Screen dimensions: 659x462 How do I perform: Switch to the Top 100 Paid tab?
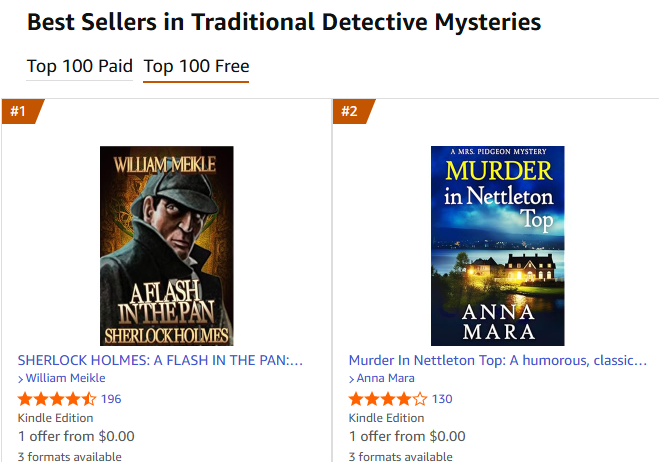pos(79,67)
